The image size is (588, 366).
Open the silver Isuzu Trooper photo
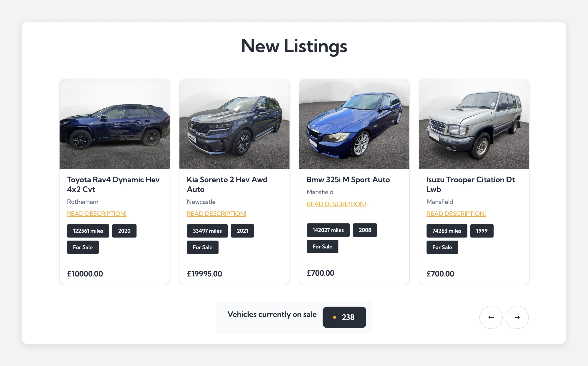(x=474, y=124)
